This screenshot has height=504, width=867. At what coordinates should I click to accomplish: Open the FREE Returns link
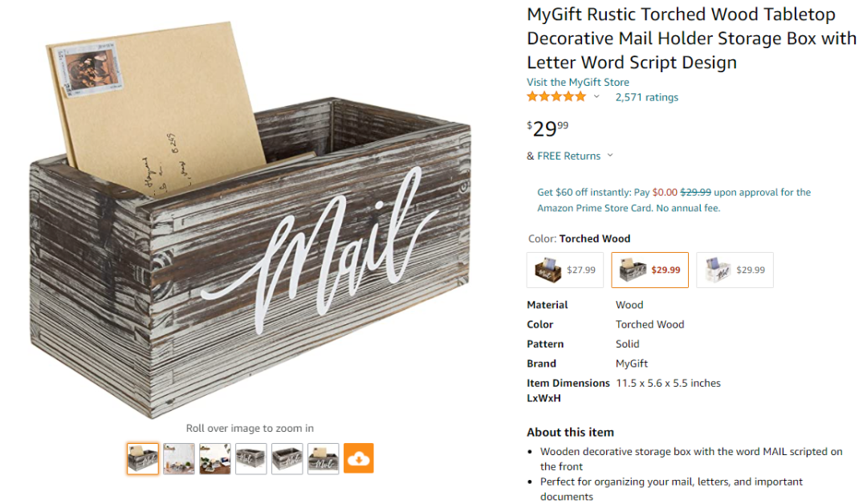[x=568, y=156]
